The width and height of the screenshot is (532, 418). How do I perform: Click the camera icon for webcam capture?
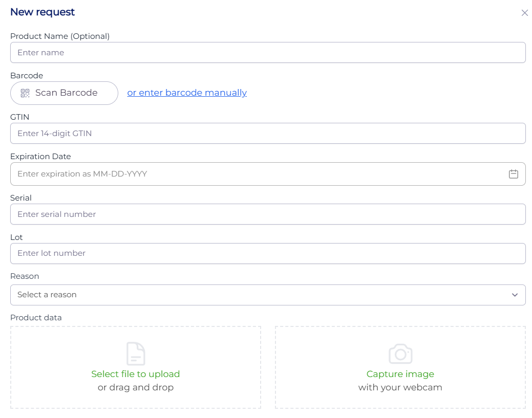[400, 354]
